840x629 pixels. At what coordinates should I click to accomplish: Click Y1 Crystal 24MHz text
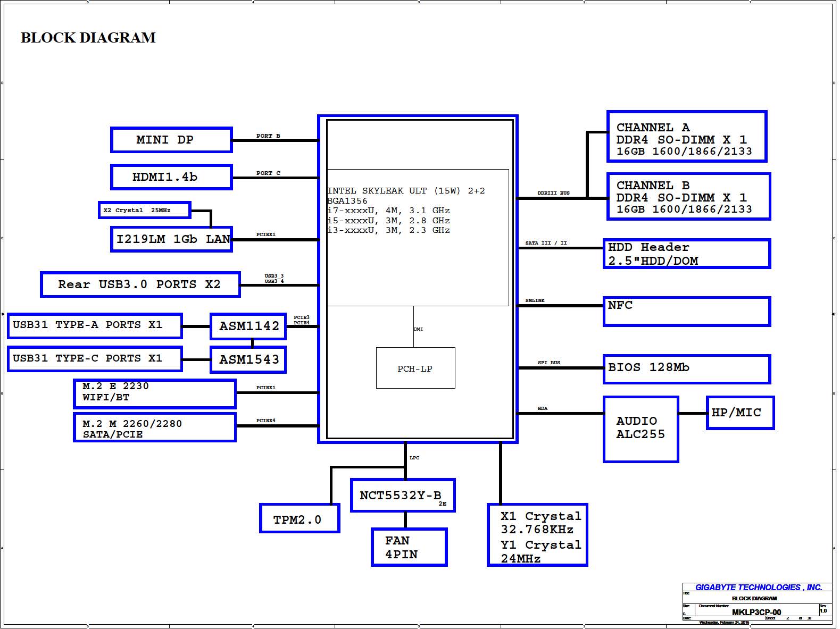[x=541, y=552]
